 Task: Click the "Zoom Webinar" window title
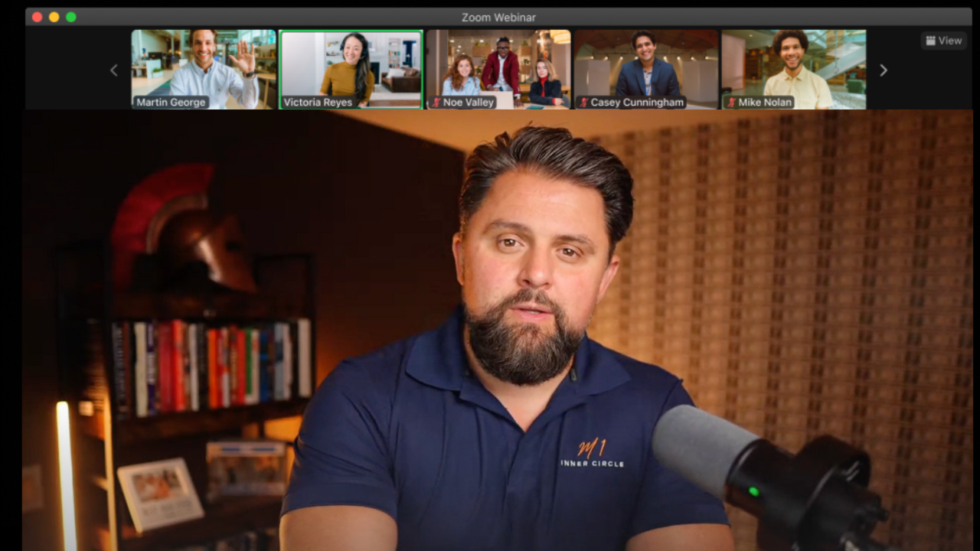pyautogui.click(x=498, y=17)
